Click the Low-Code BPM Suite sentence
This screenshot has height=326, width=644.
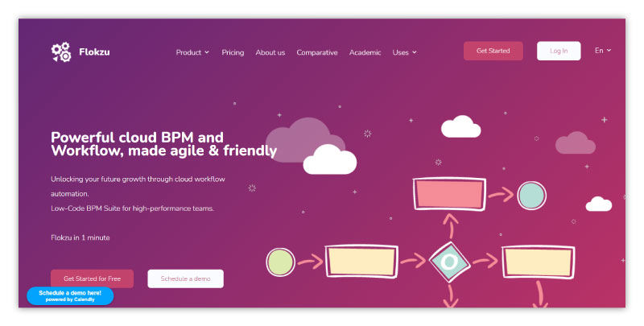(132, 208)
